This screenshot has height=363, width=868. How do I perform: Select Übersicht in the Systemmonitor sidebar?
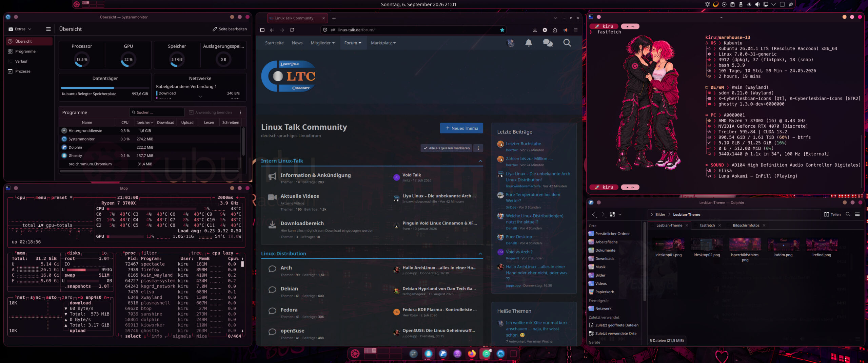coord(29,41)
